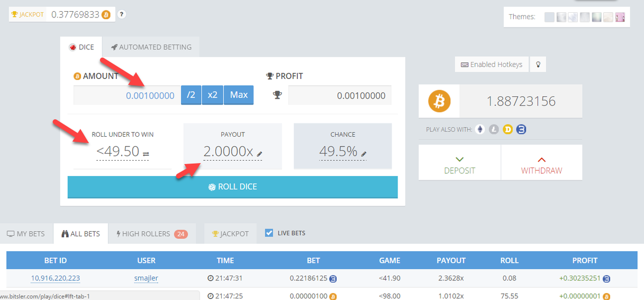Click the jackpot help question mark icon
Screen dimensions: 644x300
pyautogui.click(x=122, y=14)
